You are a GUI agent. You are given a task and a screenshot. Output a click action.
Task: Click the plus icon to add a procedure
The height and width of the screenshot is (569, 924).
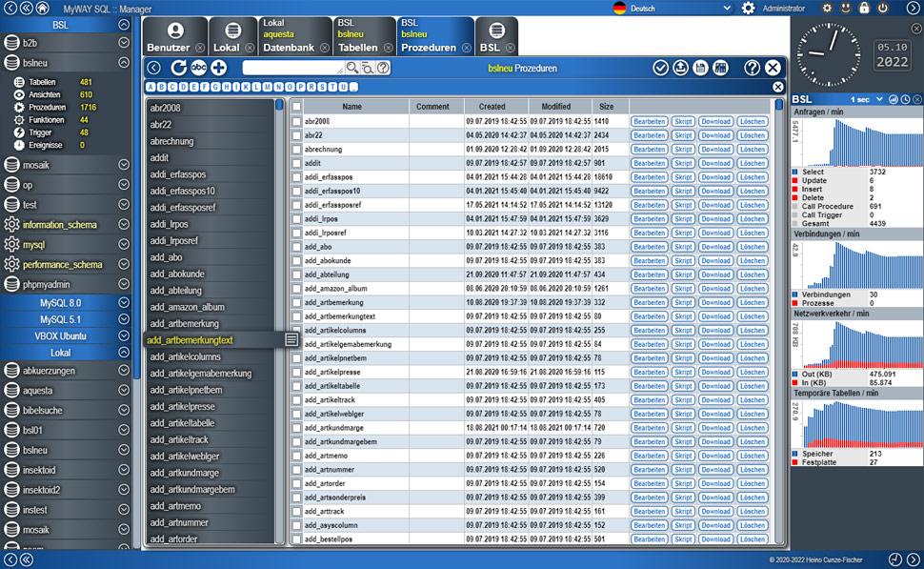pyautogui.click(x=219, y=68)
